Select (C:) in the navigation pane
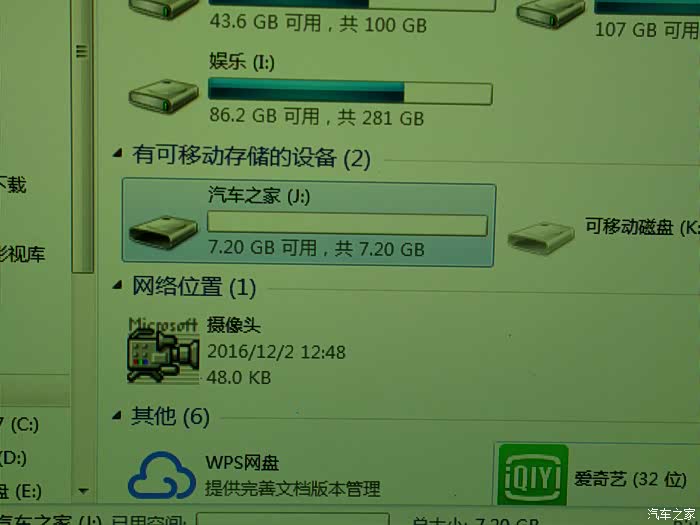 (x=19, y=424)
